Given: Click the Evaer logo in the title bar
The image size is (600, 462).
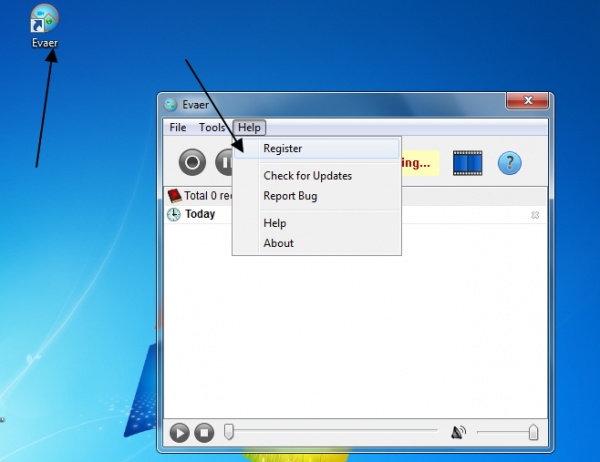Looking at the screenshot, I should [171, 104].
